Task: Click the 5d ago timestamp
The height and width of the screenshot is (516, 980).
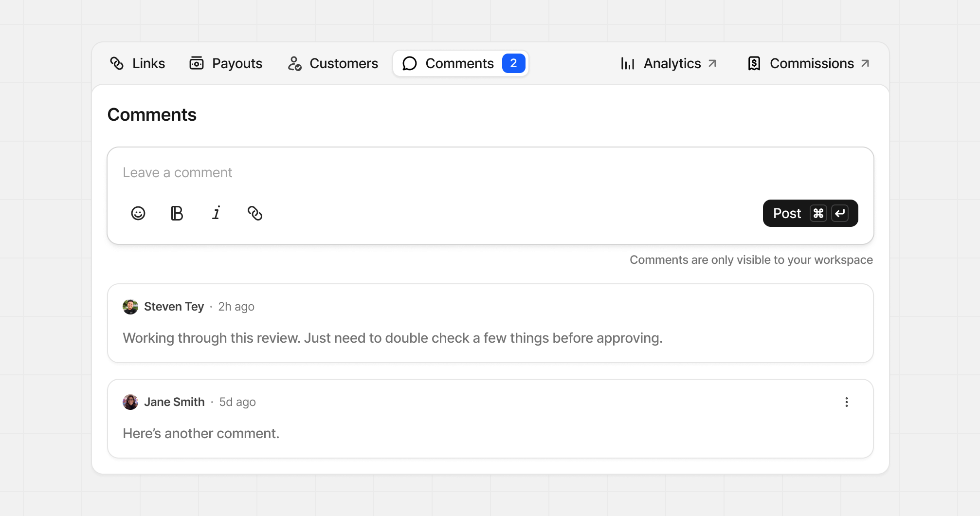Action: (x=237, y=402)
